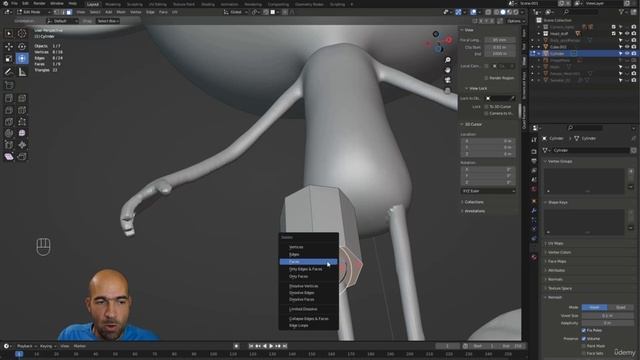Select the Add Cube tool
This screenshot has width=640, height=360.
(9, 85)
